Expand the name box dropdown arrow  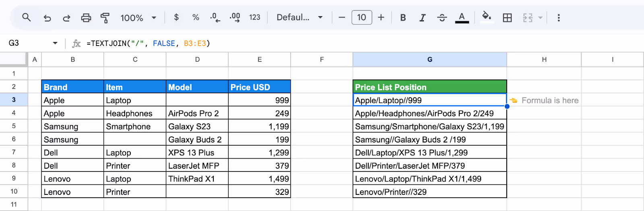(55, 43)
